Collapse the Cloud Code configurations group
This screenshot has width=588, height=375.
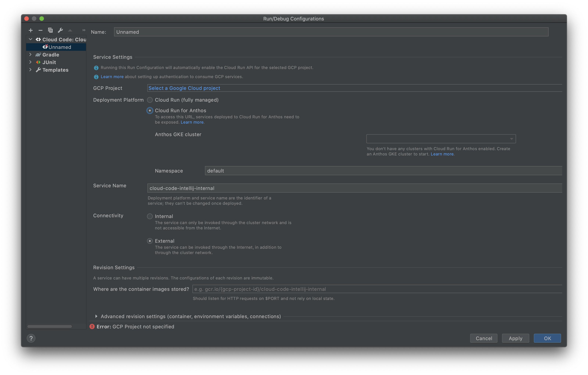coord(30,39)
